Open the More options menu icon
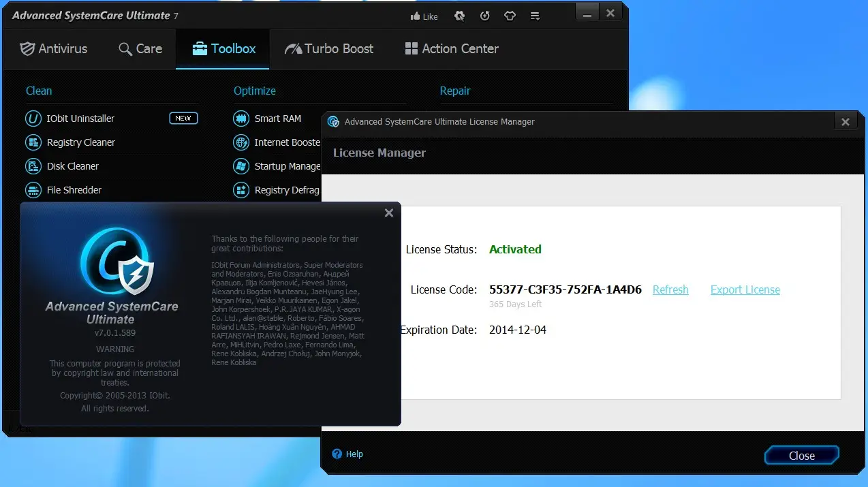Image resolution: width=868 pixels, height=487 pixels. click(x=536, y=16)
